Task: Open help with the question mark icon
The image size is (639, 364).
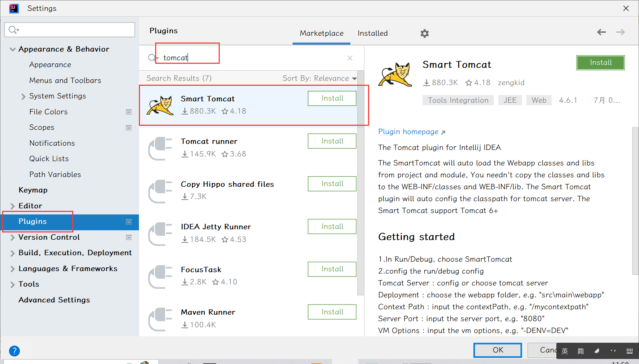Action: coord(14,351)
